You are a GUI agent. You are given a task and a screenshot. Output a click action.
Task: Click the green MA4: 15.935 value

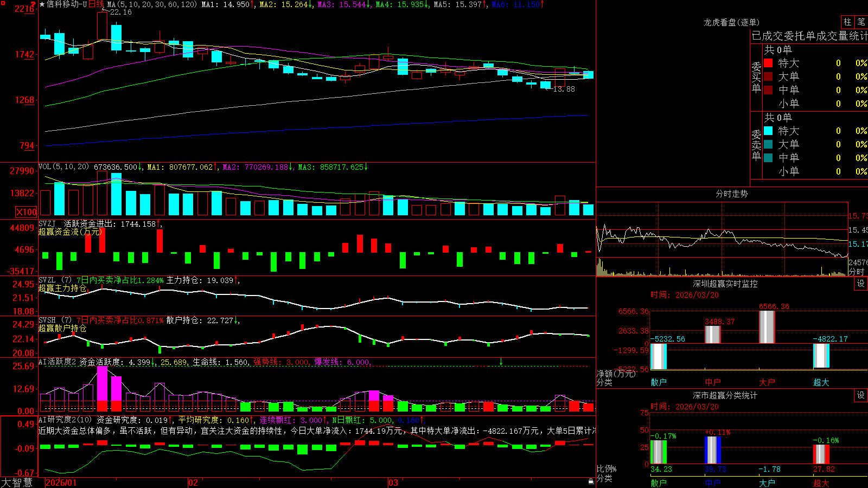click(x=402, y=4)
